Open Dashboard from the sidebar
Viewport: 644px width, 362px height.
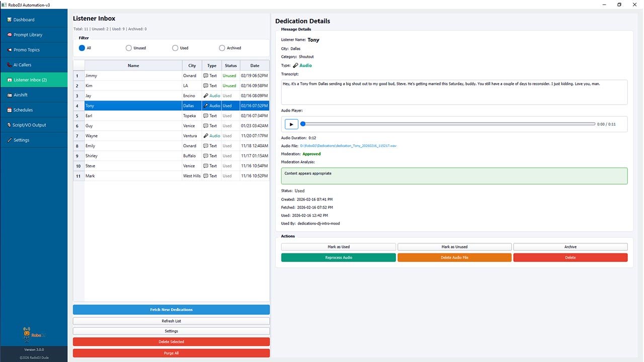(24, 20)
